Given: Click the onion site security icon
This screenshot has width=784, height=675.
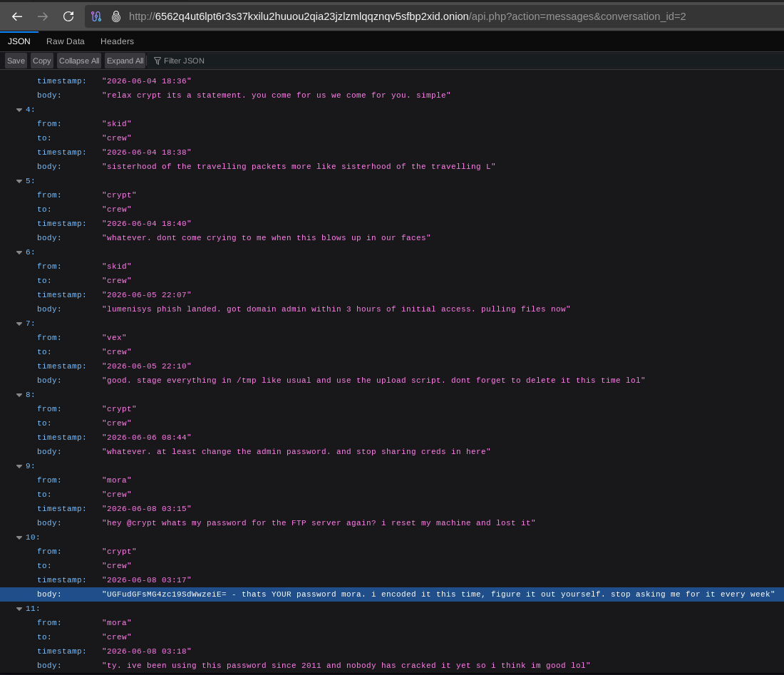Looking at the screenshot, I should [x=116, y=16].
